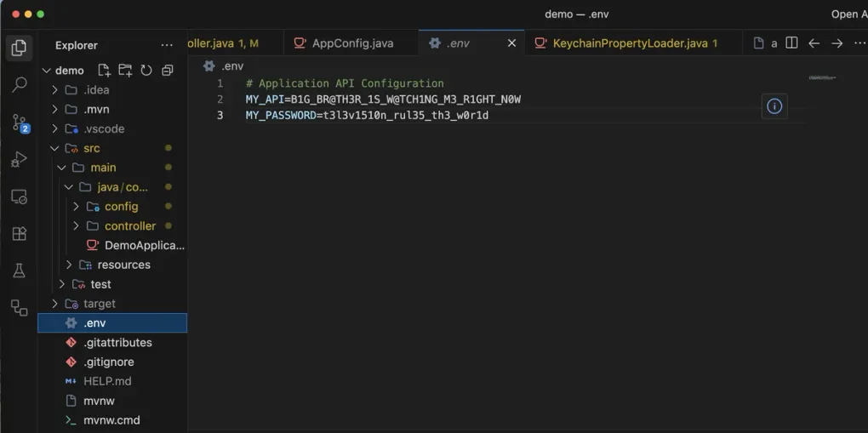Open the Run and Debug view
Image resolution: width=868 pixels, height=433 pixels.
(x=19, y=160)
